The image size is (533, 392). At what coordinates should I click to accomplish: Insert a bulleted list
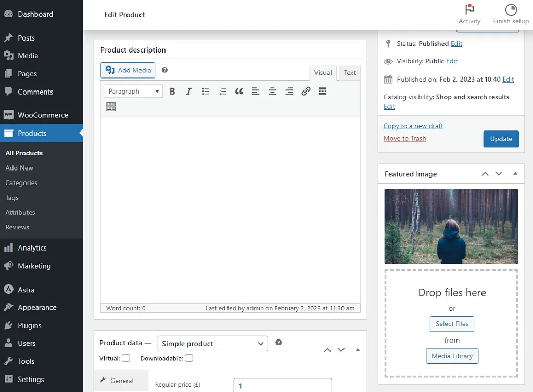tap(206, 92)
